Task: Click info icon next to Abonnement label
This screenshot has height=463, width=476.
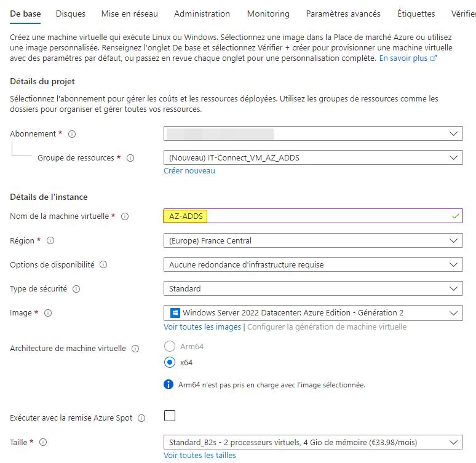Action: [72, 134]
